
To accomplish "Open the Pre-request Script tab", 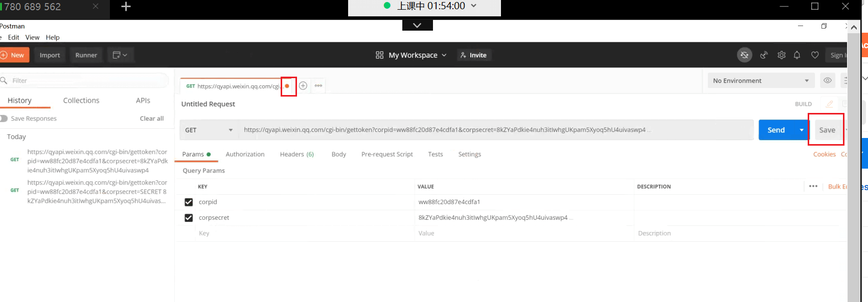I will click(387, 154).
